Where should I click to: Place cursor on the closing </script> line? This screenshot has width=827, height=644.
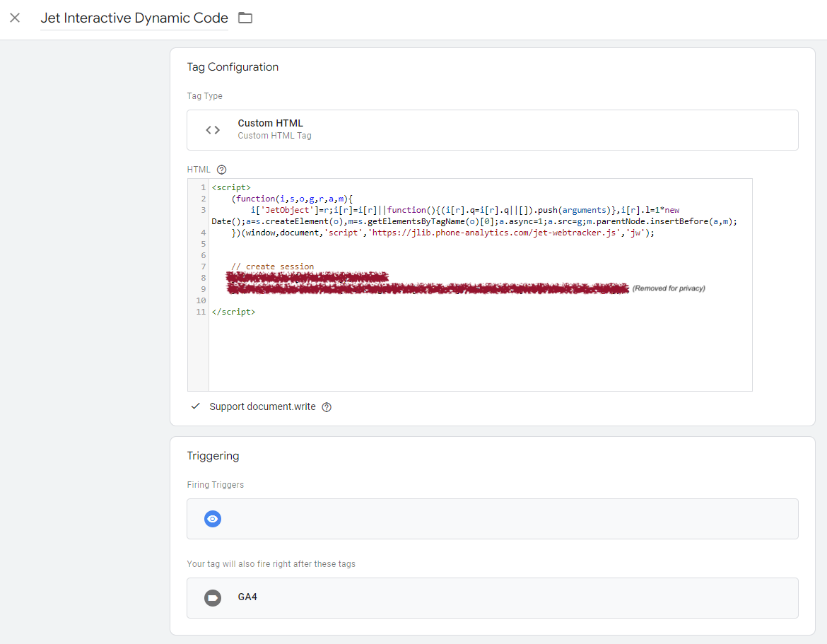pos(234,312)
